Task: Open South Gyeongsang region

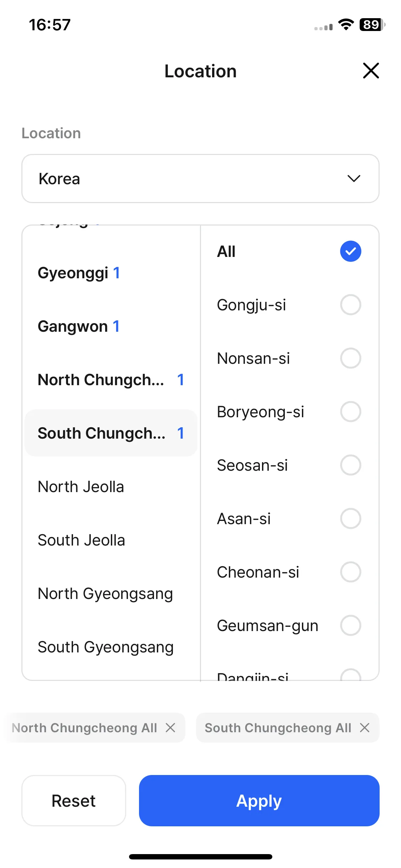Action: [111, 647]
